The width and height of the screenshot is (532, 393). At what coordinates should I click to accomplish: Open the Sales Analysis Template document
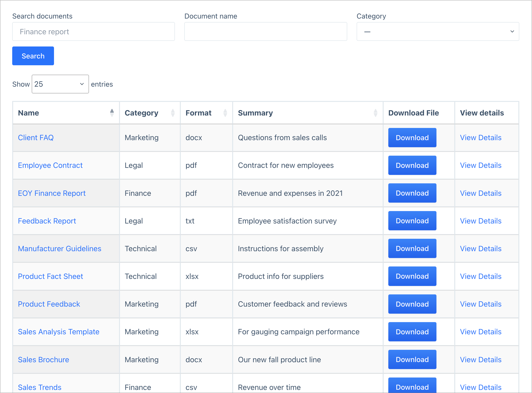58,332
